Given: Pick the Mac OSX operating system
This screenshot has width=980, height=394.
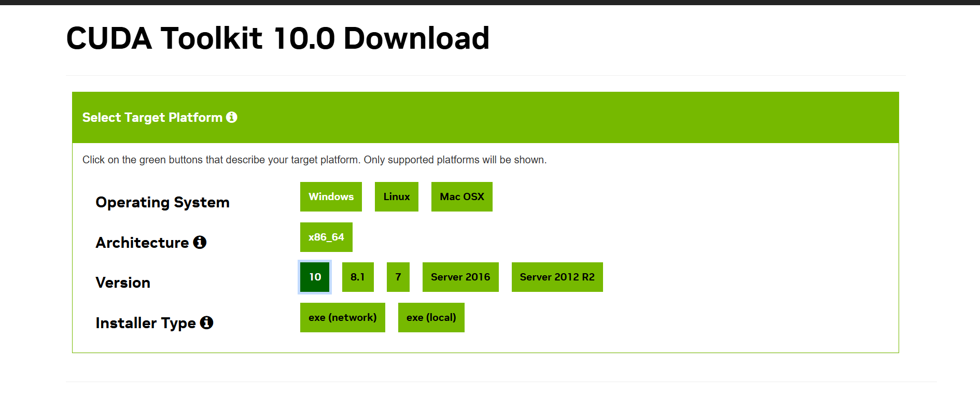Looking at the screenshot, I should pyautogui.click(x=462, y=196).
